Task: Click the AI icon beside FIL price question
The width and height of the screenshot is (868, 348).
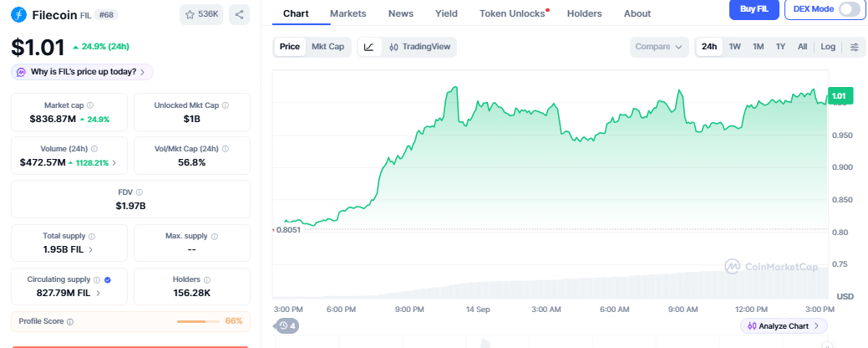Action: (21, 72)
